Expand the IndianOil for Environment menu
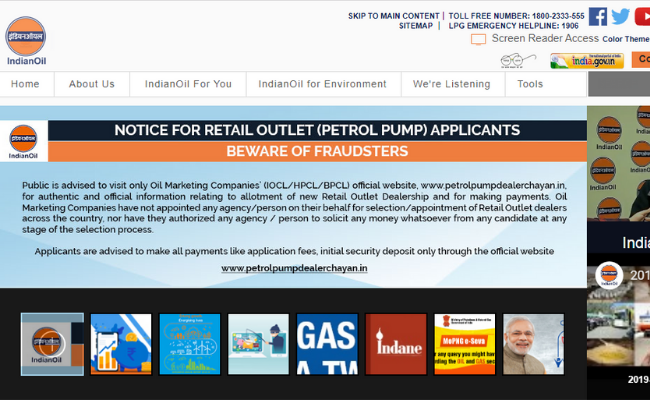This screenshot has height=400, width=650. pyautogui.click(x=322, y=84)
